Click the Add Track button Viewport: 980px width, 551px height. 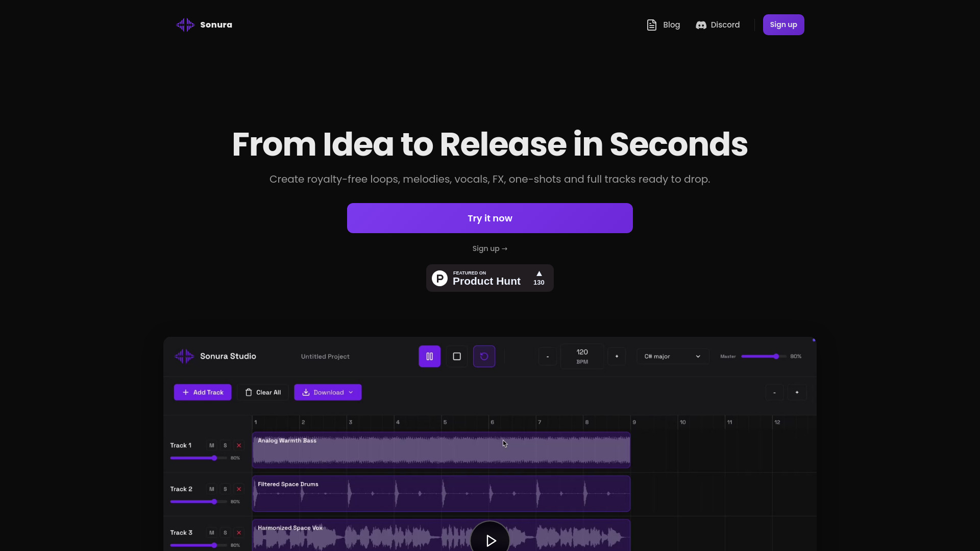203,392
